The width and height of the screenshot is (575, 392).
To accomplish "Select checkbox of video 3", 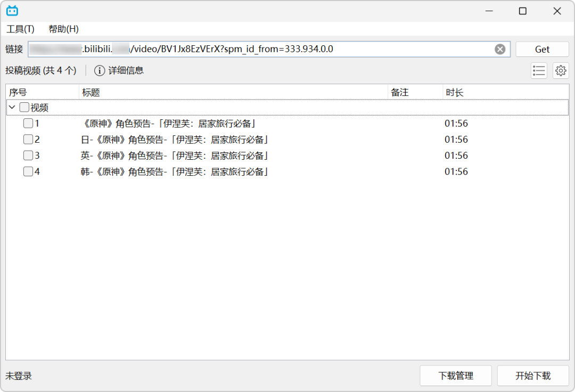I will [x=28, y=156].
